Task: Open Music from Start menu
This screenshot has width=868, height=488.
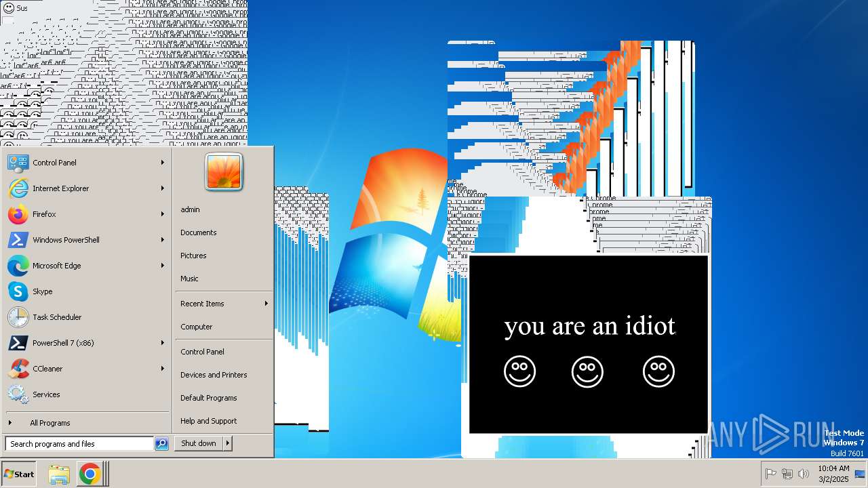Action: (189, 279)
